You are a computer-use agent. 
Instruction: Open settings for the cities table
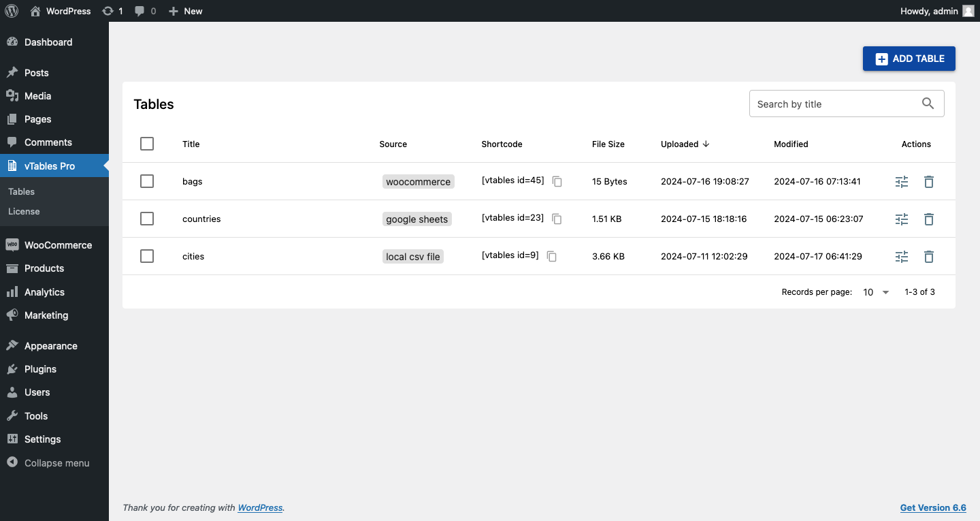[902, 257]
